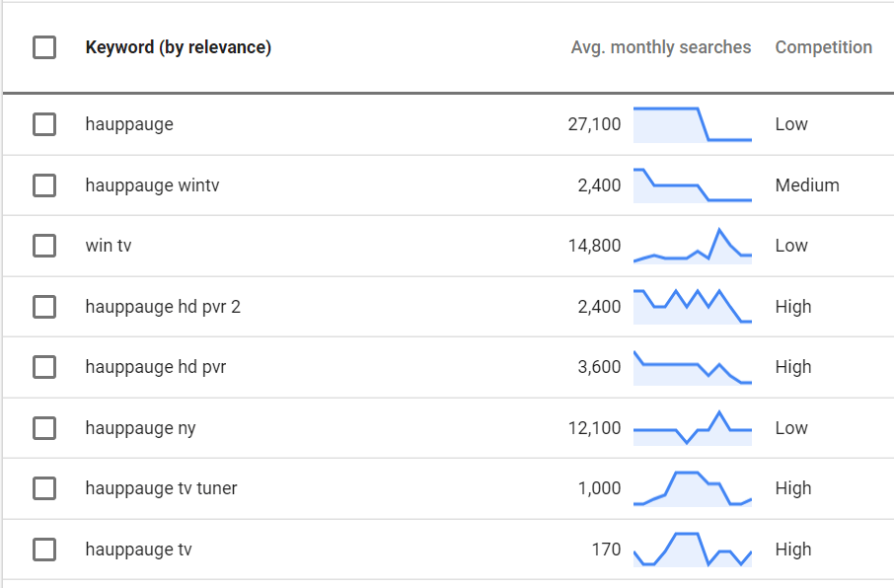Open the hauppauge tv sparkline chart
Screen dimensions: 894x588
click(x=692, y=550)
